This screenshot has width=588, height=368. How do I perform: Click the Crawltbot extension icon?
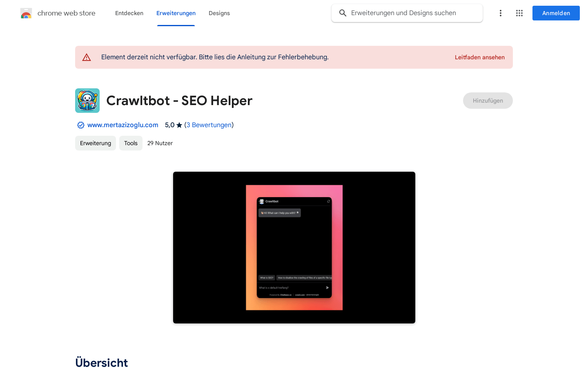click(x=87, y=101)
